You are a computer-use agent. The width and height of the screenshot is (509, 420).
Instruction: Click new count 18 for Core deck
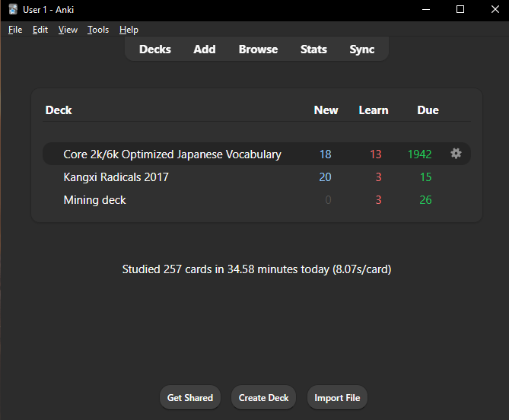[326, 154]
